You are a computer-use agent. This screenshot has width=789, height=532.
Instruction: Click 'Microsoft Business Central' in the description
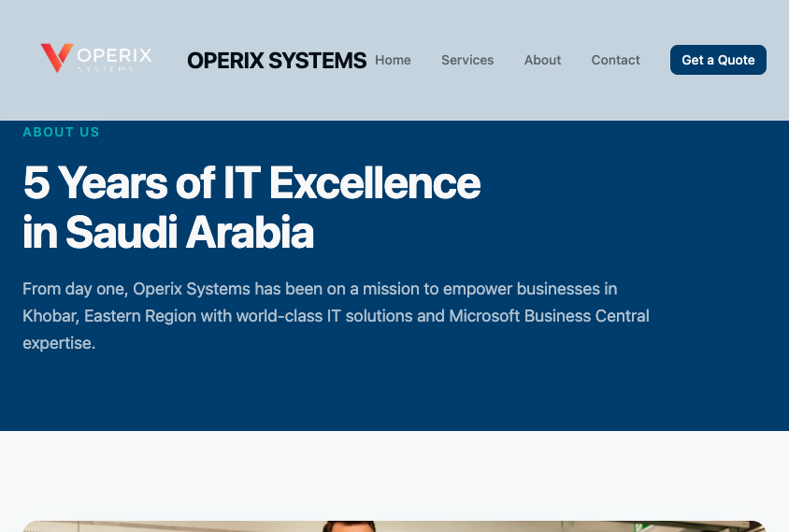pos(549,316)
